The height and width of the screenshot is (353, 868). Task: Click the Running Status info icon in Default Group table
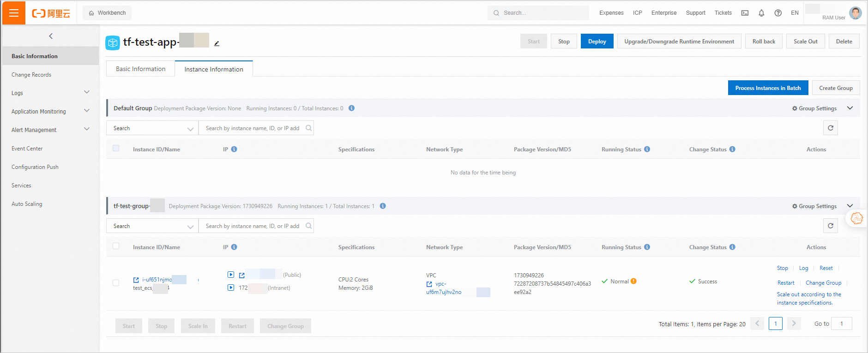pos(647,149)
